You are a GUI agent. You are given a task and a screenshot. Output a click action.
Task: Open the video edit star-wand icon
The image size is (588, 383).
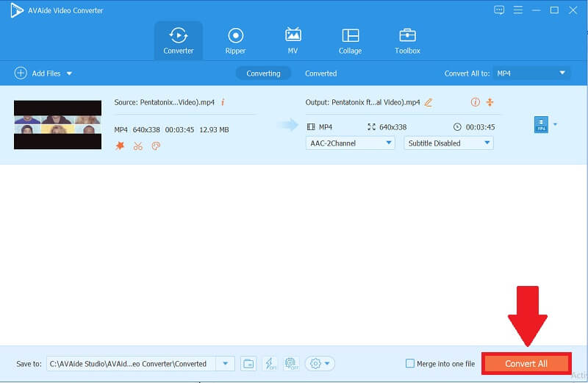tap(120, 146)
